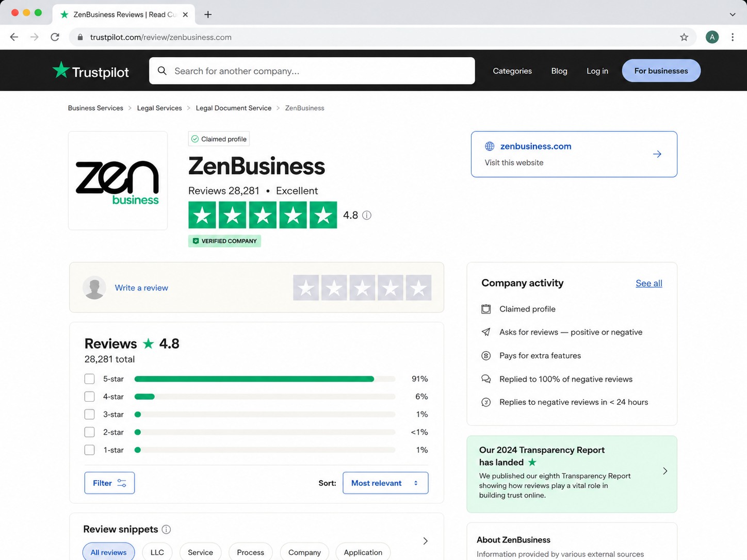Viewport: 747px width, 560px height.
Task: Open a new browser tab
Action: pyautogui.click(x=208, y=14)
